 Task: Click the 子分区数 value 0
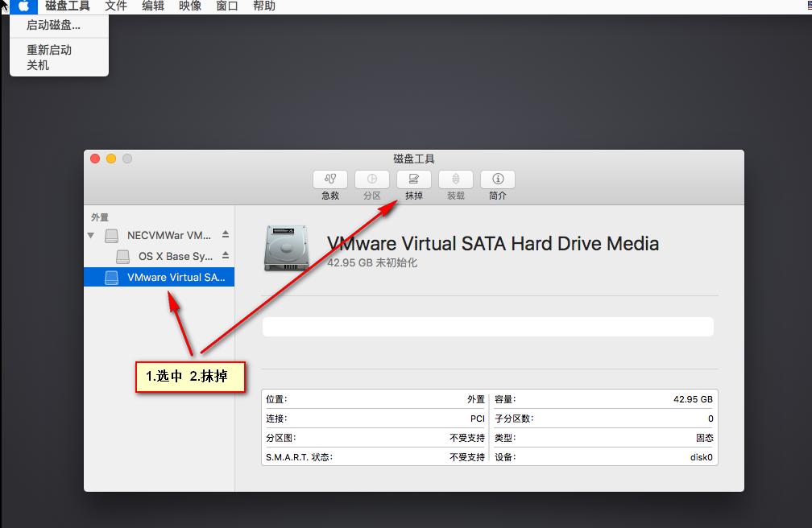(x=710, y=419)
